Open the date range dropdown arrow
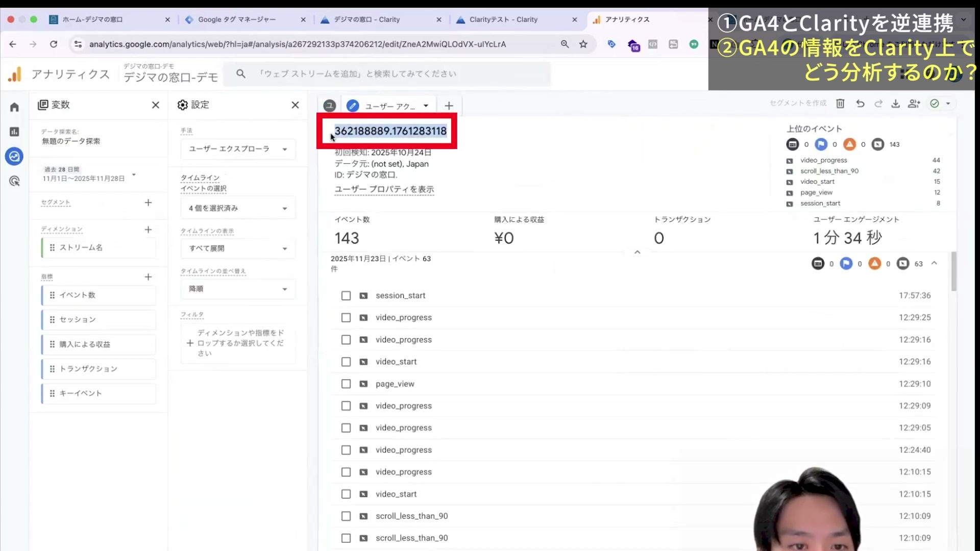Viewport: 980px width, 551px height. (134, 174)
